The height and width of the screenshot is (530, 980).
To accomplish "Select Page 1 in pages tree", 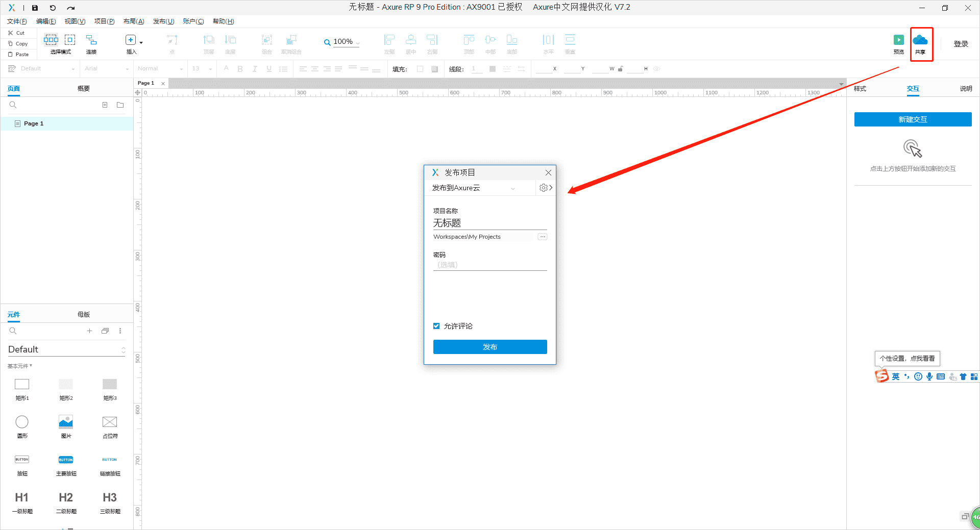I will click(67, 123).
